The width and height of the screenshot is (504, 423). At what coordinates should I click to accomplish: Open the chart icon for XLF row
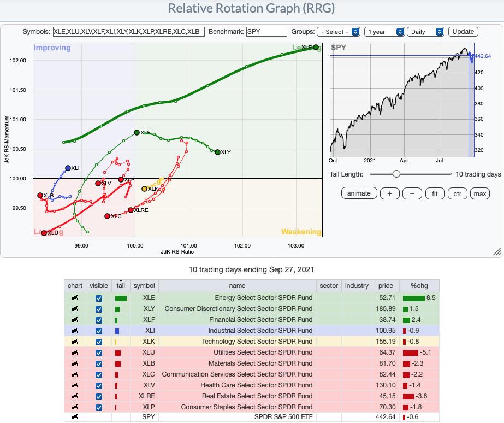(x=75, y=320)
